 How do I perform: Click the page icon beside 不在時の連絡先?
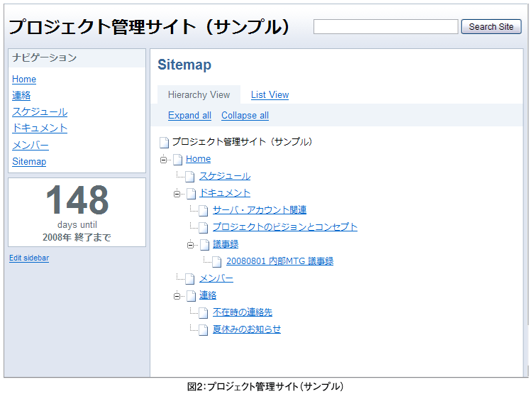point(204,313)
